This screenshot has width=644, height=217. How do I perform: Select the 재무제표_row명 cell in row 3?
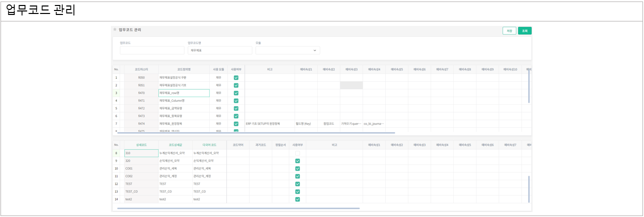tap(184, 93)
